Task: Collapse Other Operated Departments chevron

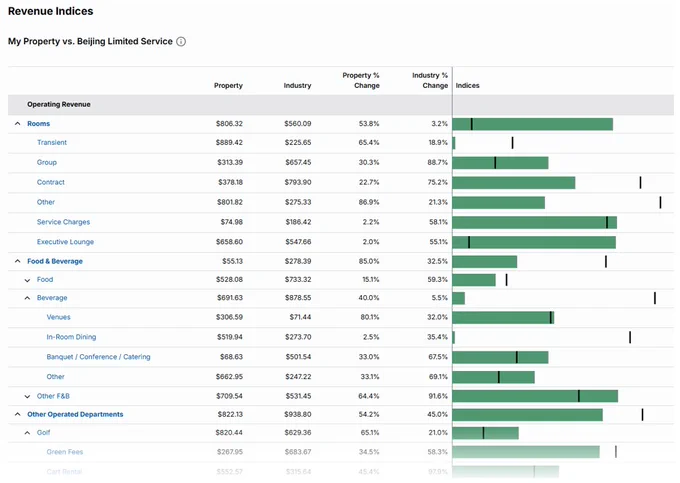Action: [17, 414]
